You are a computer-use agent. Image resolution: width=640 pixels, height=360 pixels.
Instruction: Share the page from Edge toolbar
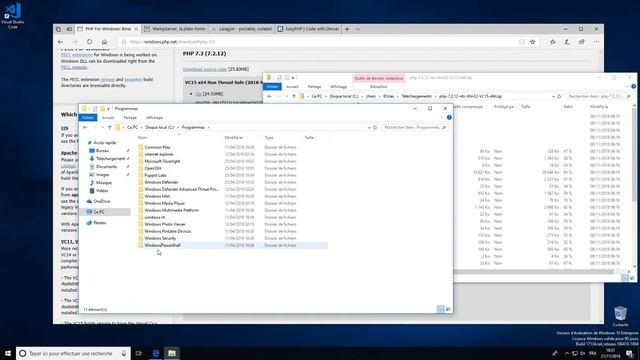582,42
